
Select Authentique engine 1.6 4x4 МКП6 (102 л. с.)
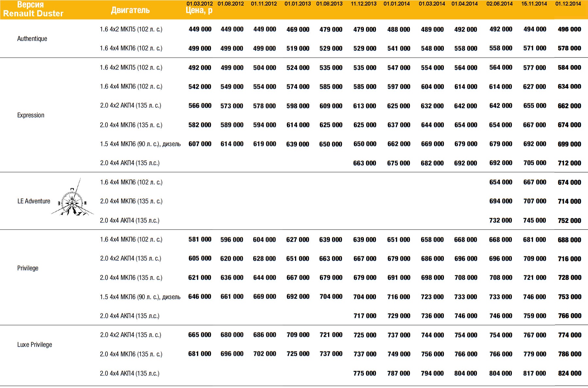131,48
